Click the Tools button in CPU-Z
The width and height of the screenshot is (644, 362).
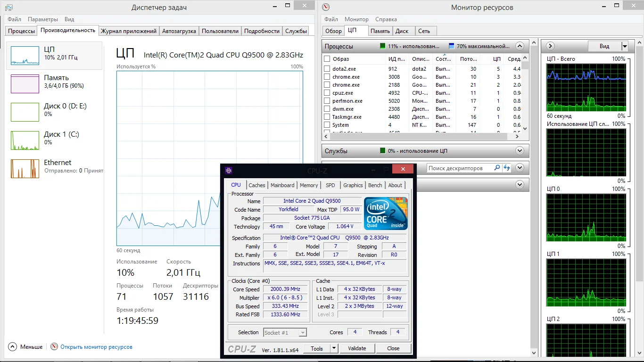click(x=317, y=348)
